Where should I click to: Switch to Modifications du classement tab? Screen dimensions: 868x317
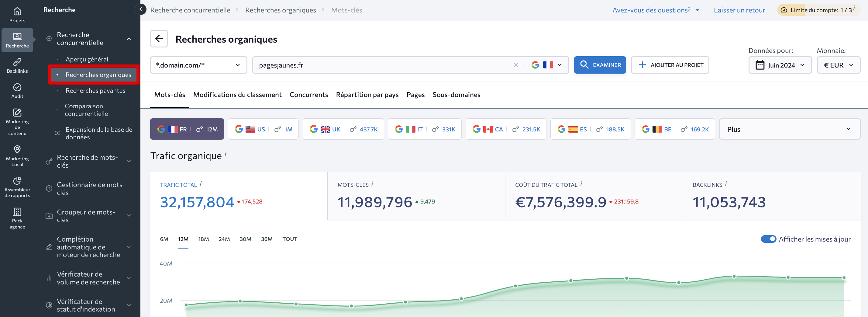click(x=237, y=95)
